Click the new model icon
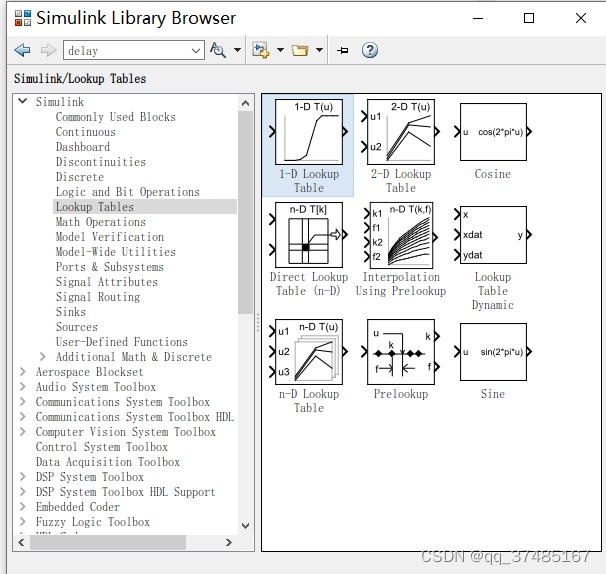 261,50
